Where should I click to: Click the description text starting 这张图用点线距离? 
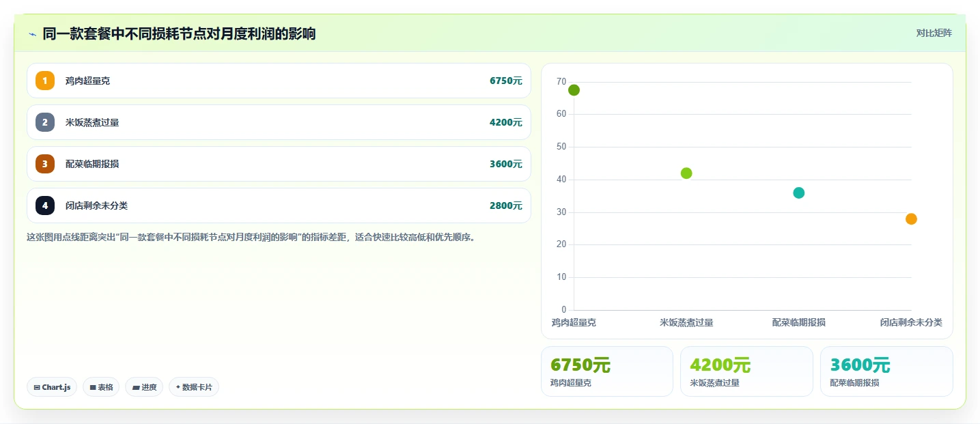251,238
